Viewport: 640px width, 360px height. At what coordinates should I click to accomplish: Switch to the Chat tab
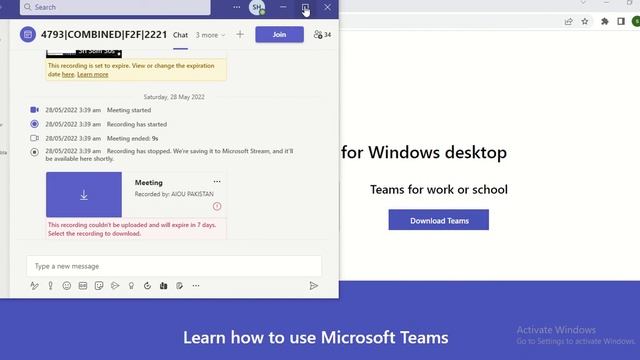click(x=180, y=35)
